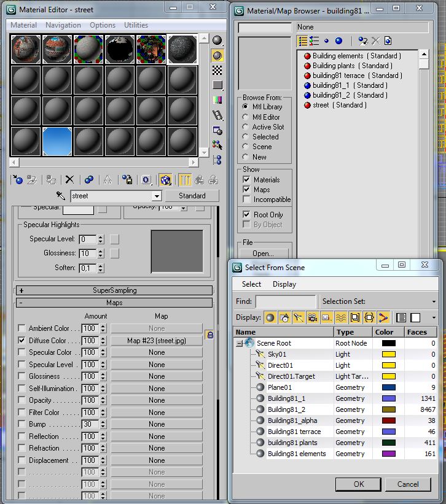Toggle the Show End Result icon

point(185,180)
